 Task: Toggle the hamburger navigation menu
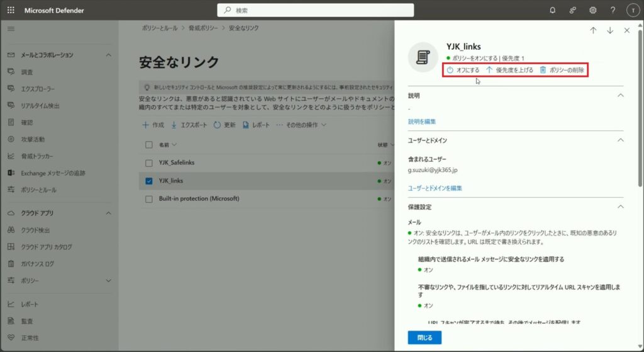click(11, 29)
